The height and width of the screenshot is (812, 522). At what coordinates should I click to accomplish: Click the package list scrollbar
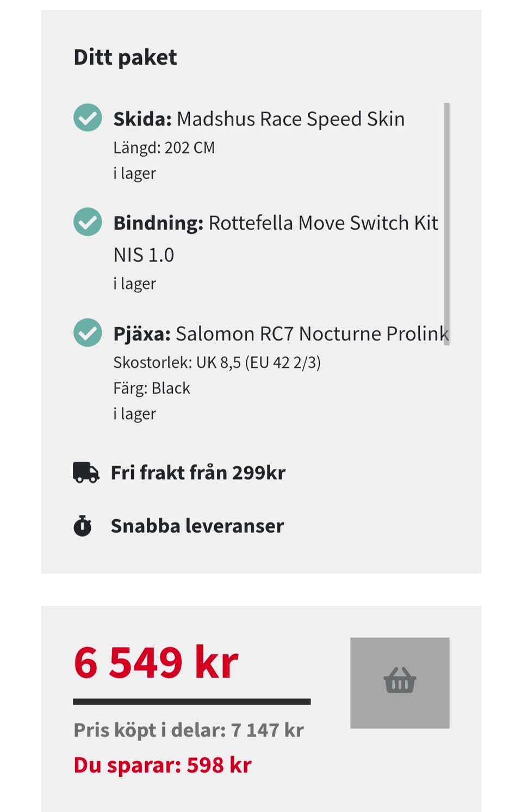click(446, 223)
